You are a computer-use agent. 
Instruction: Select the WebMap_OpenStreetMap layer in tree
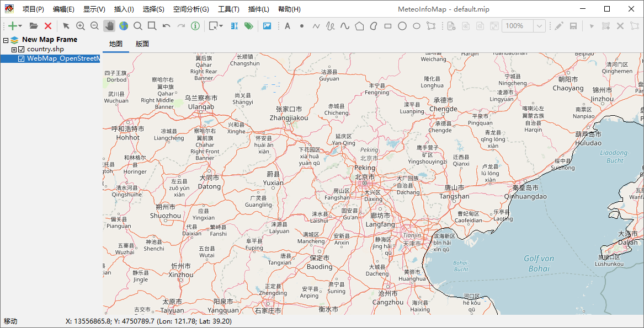(63, 58)
